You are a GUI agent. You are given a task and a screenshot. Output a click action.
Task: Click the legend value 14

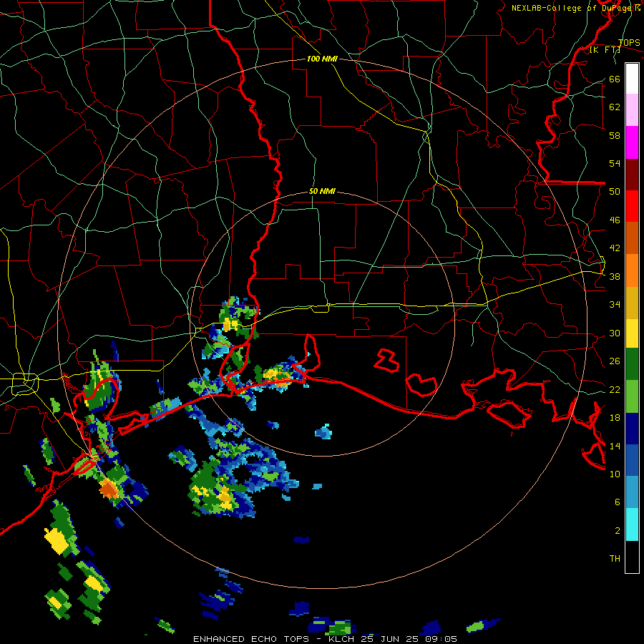[x=615, y=446]
